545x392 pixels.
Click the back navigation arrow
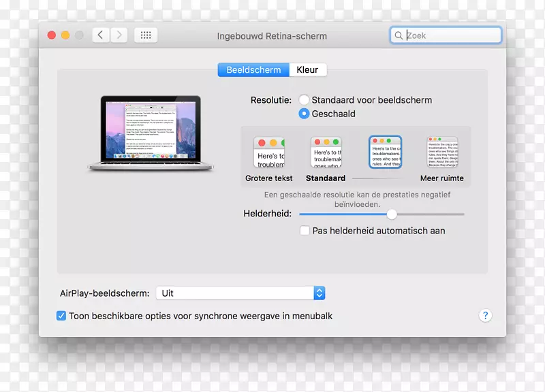tap(99, 35)
